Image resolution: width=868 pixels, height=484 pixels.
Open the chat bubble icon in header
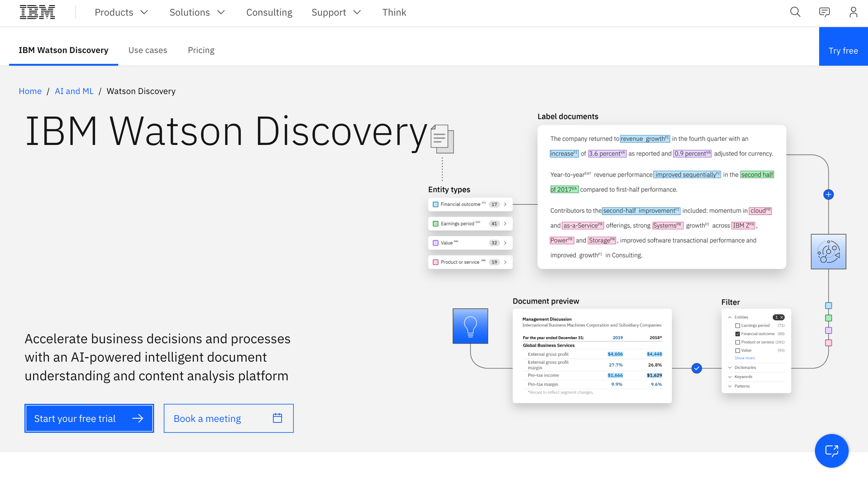(824, 12)
